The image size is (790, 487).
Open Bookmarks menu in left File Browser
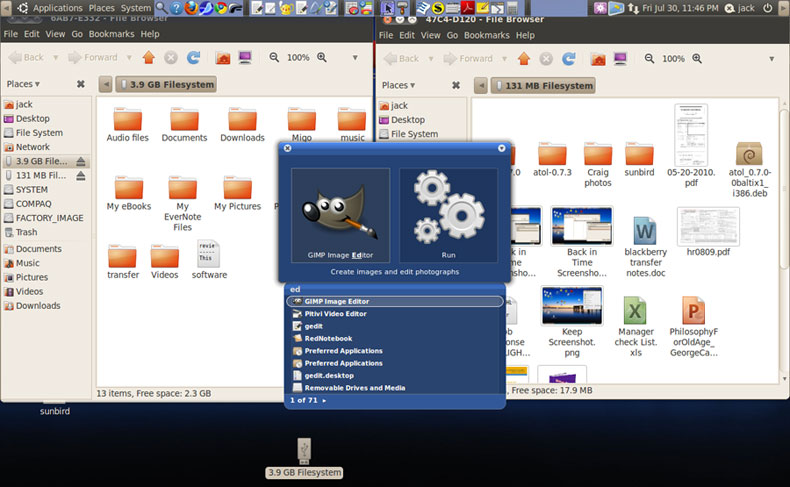[111, 34]
